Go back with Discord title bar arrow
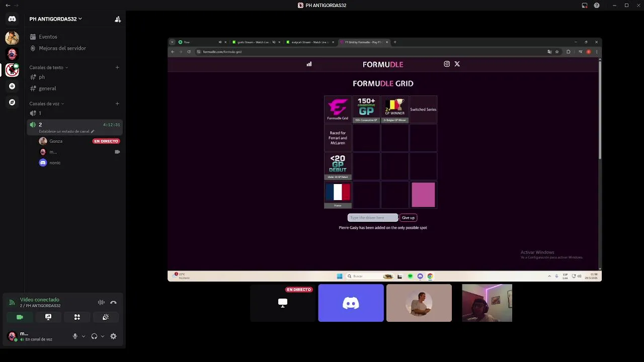This screenshot has height=362, width=644. (8, 6)
